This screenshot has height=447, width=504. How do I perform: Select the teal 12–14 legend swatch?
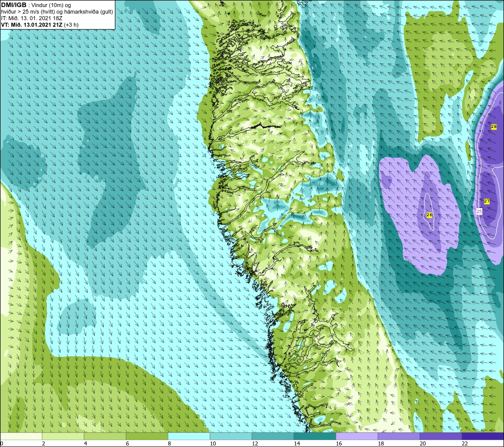[273, 436]
